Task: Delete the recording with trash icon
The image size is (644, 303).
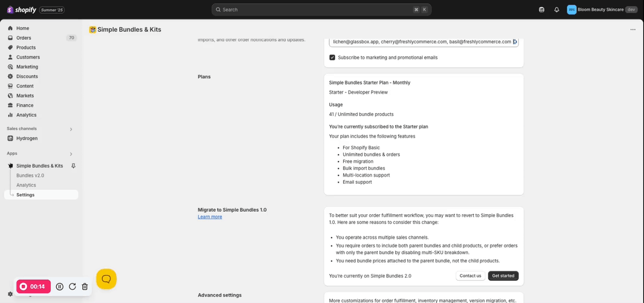Action: [x=85, y=287]
